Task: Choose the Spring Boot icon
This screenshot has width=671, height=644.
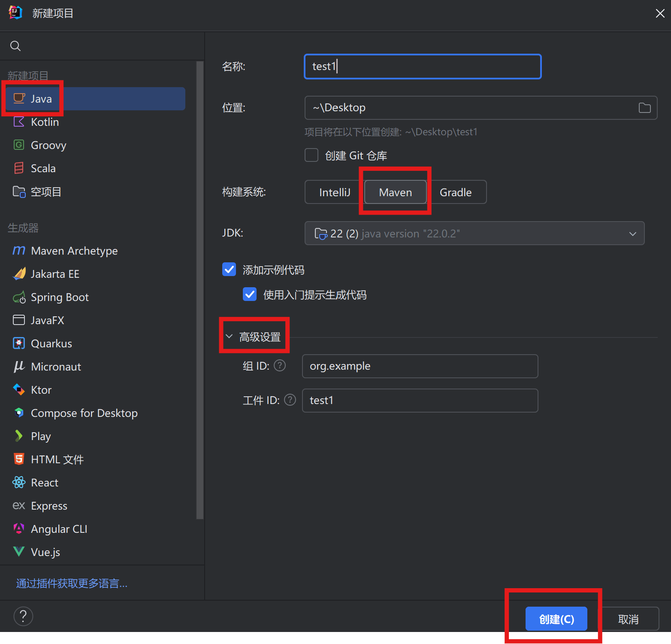Action: coord(19,297)
